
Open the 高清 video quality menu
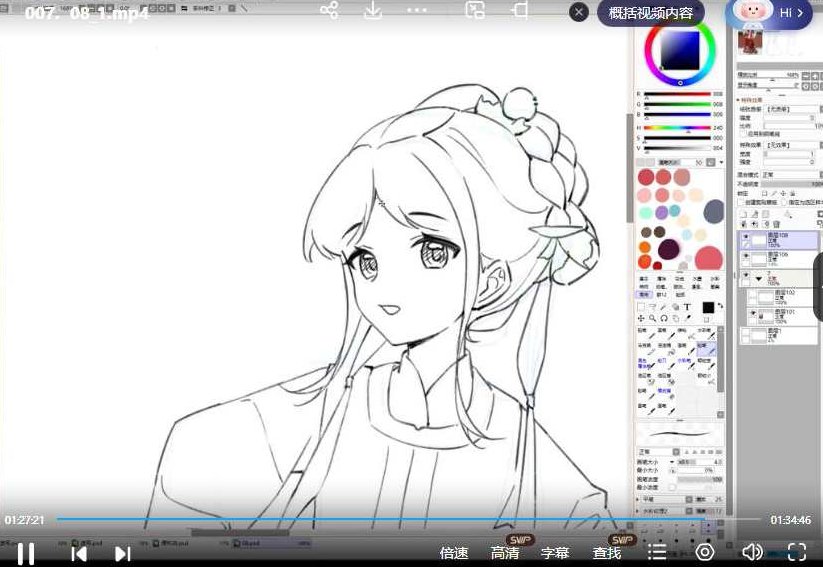(x=505, y=553)
